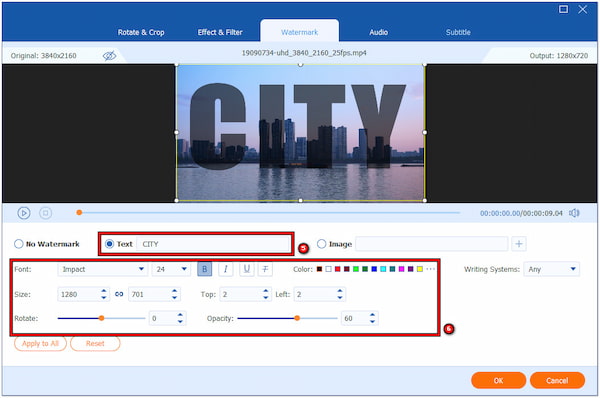This screenshot has width=600, height=398.
Task: Pick the bright green color swatch
Action: [356, 269]
